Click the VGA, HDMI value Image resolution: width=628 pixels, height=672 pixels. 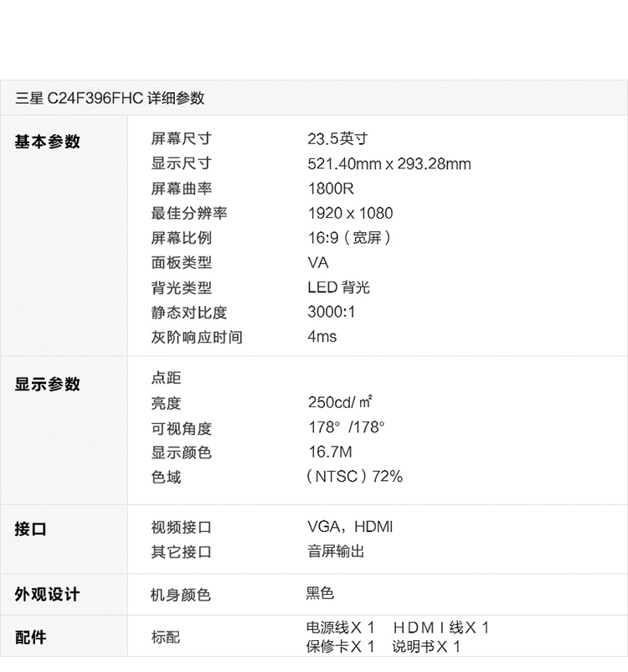click(350, 527)
